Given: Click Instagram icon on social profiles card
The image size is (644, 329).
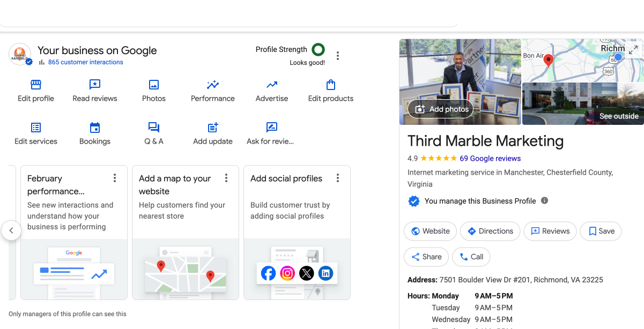Looking at the screenshot, I should (x=287, y=274).
